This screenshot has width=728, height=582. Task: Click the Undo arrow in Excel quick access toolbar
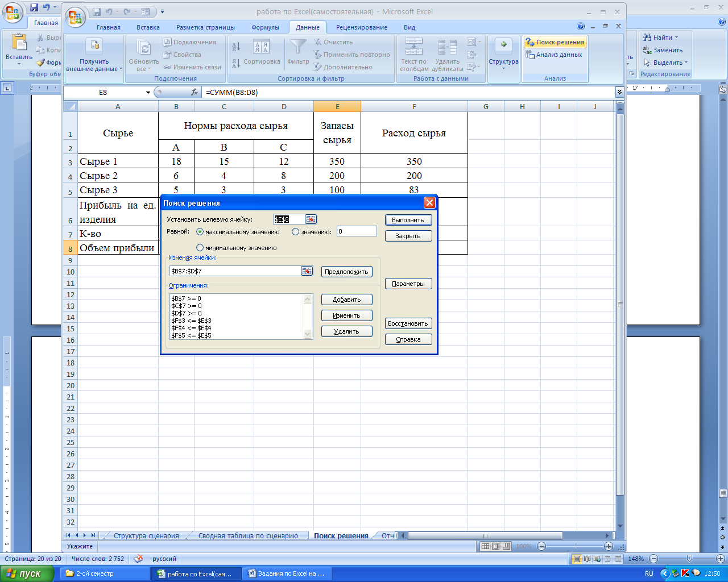click(109, 11)
